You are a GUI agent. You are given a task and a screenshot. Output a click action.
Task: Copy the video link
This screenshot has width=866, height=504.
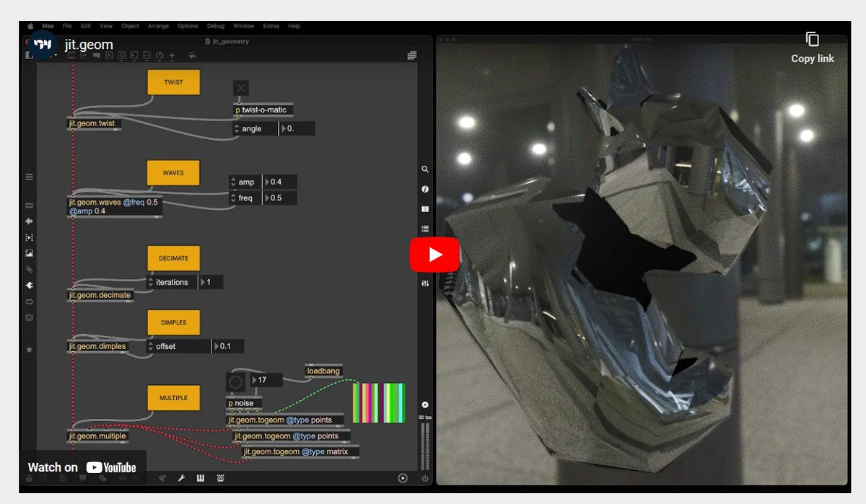[813, 48]
